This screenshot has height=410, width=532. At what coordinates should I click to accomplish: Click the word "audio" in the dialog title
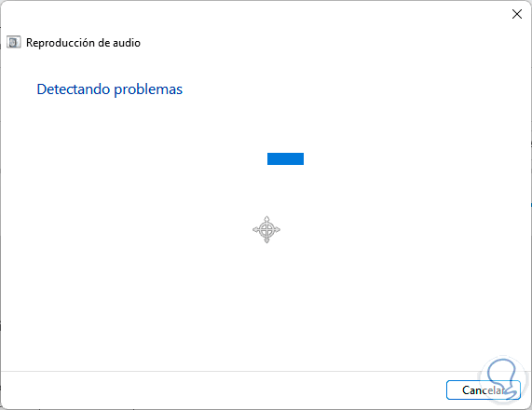click(127, 43)
